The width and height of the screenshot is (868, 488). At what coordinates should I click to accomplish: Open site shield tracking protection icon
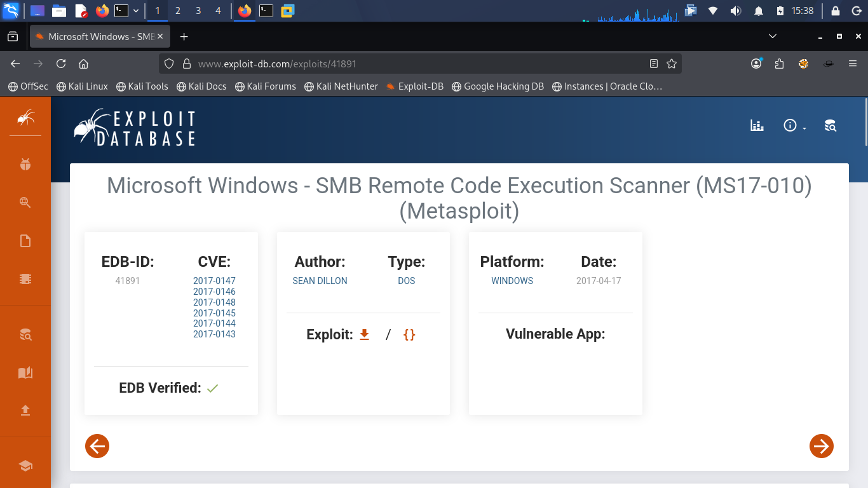pos(169,64)
